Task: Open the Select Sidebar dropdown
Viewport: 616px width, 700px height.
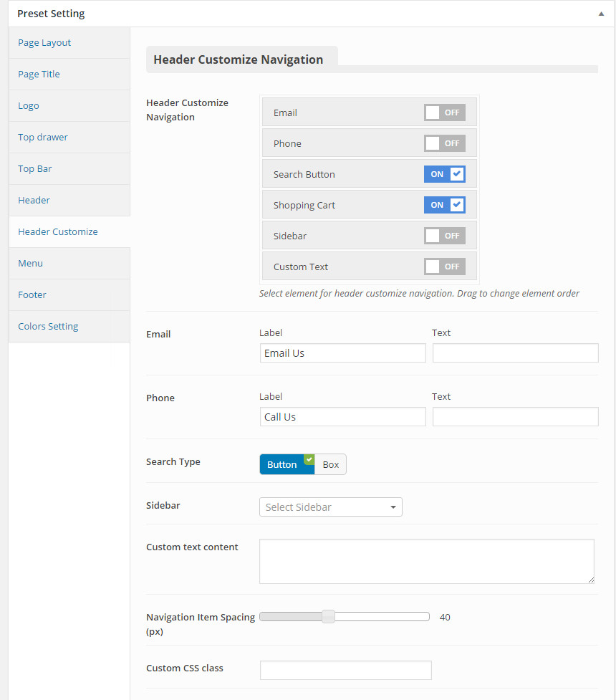Action: click(x=331, y=507)
